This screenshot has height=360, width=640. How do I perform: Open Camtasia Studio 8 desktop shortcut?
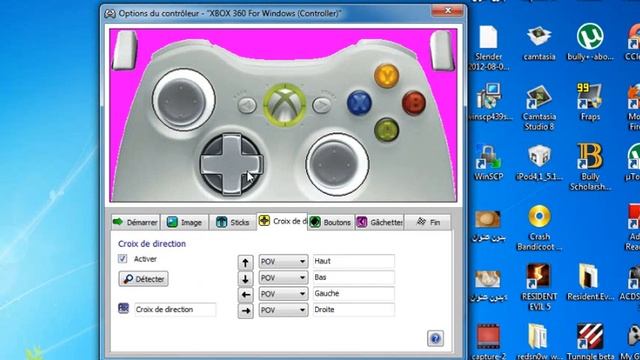539,107
